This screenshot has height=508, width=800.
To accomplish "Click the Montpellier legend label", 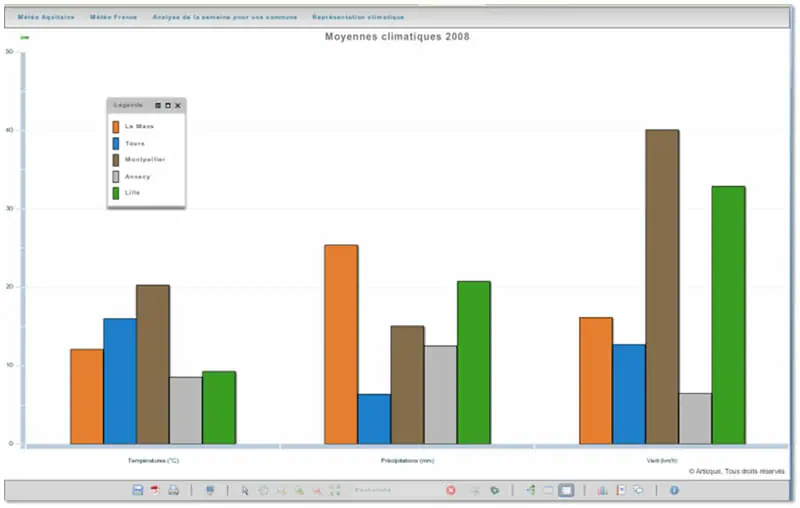I will coord(145,159).
